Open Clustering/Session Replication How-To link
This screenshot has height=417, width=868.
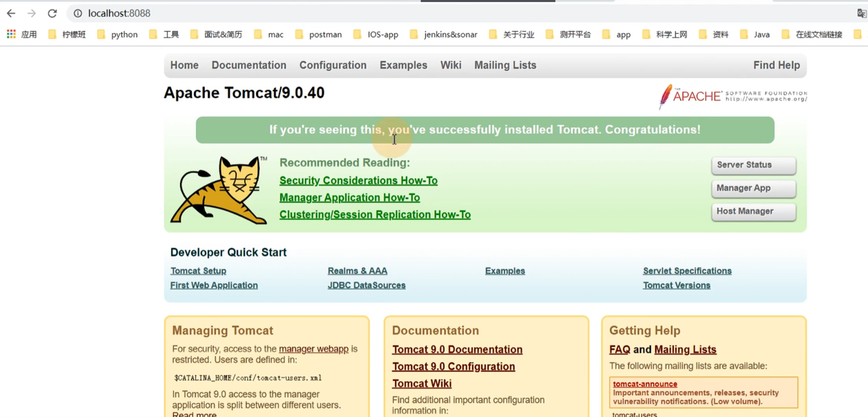(x=375, y=215)
